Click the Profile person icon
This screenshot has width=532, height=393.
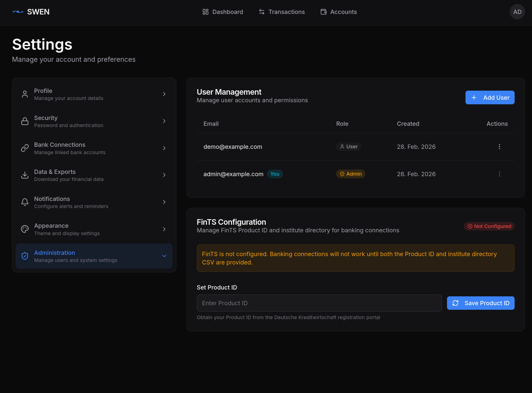tap(25, 94)
